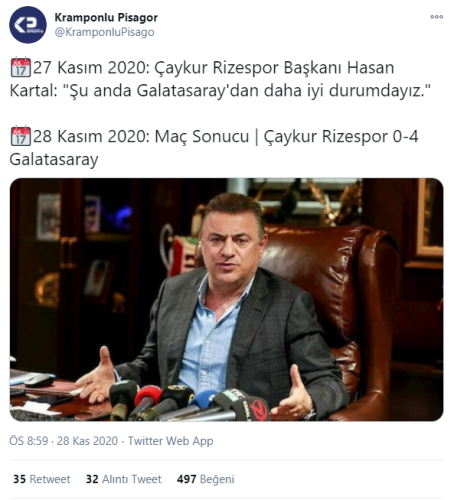This screenshot has width=453, height=500.
Task: Click the calendar emoji before 28 Kasım 2020
Action: [21, 136]
